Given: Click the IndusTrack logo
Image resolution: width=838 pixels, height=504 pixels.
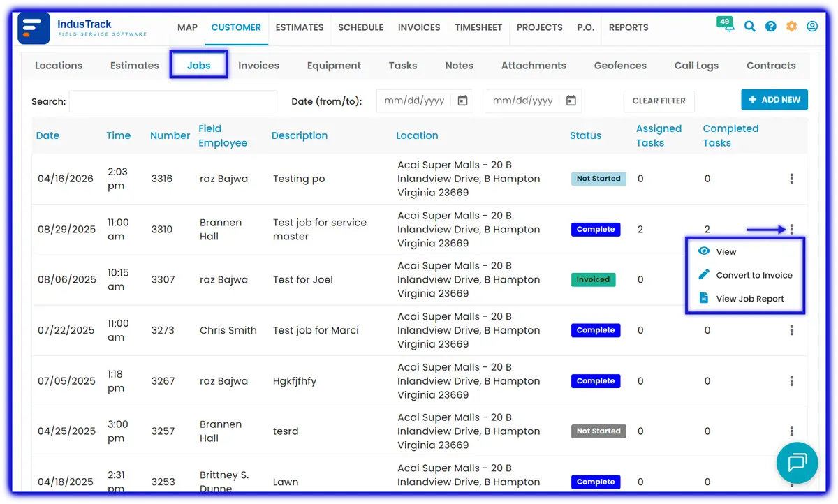Looking at the screenshot, I should (82, 28).
